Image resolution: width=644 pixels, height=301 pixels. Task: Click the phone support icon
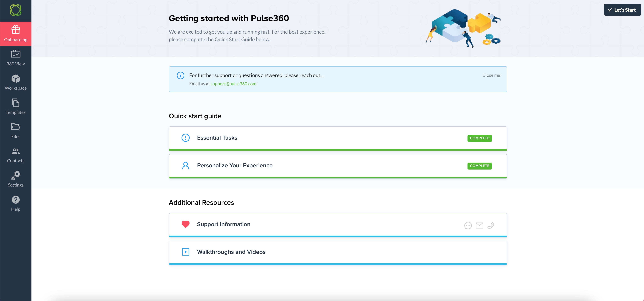[490, 226]
